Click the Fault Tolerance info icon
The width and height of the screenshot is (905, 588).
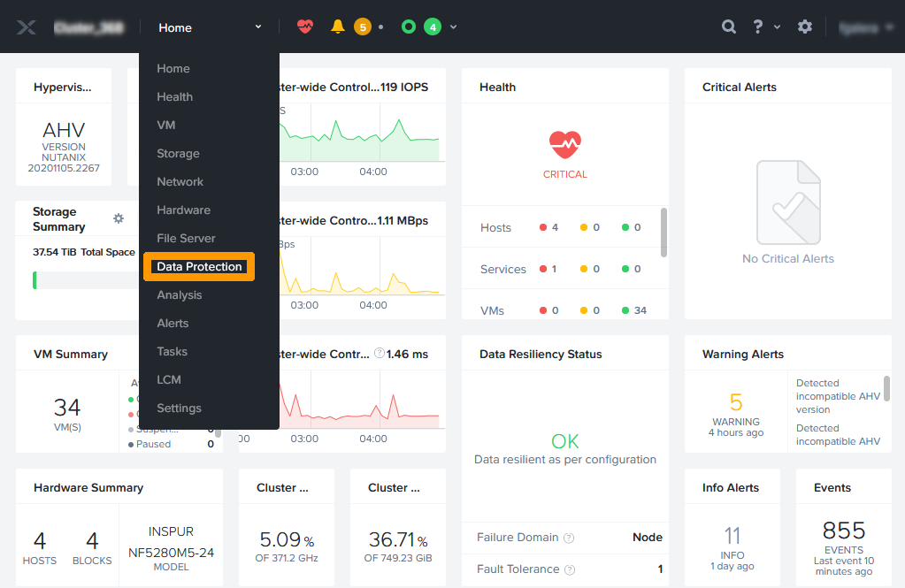pyautogui.click(x=569, y=569)
